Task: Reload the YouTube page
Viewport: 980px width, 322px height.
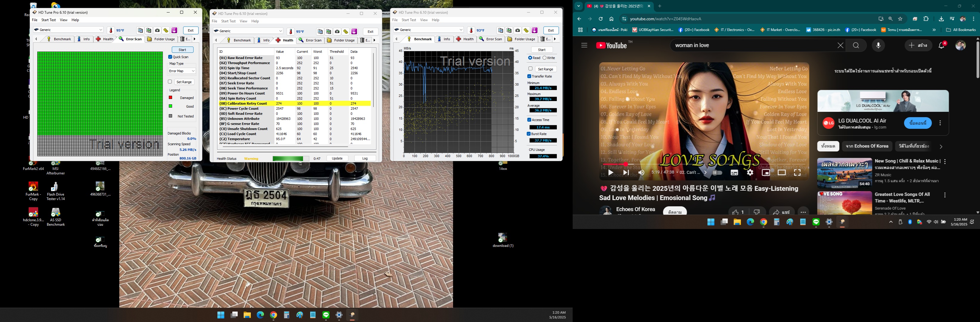Action: pos(601,19)
